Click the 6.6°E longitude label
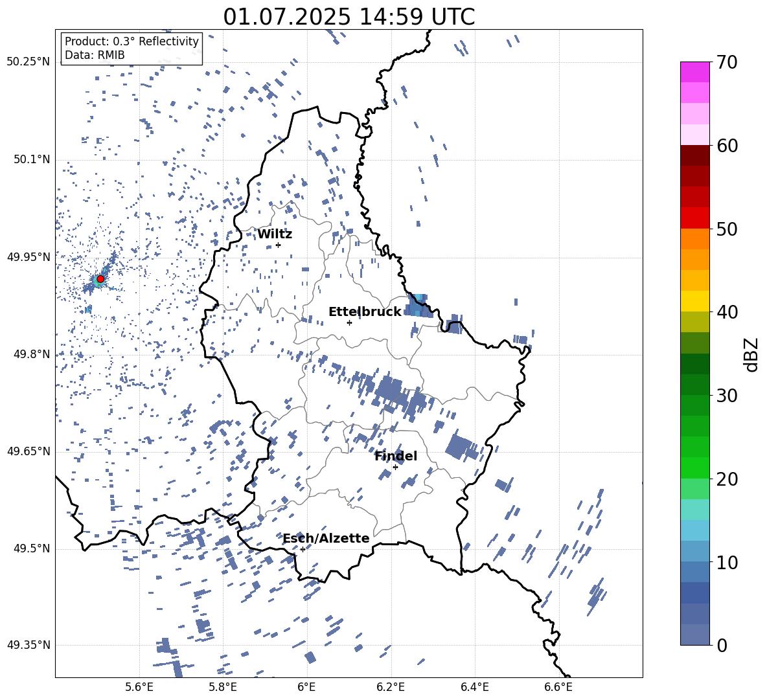This screenshot has width=767, height=700. point(558,687)
